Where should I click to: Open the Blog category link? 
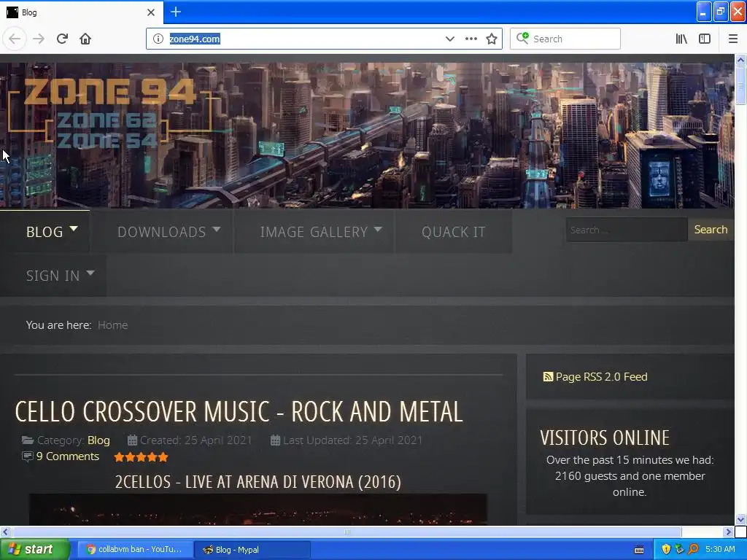click(x=98, y=440)
